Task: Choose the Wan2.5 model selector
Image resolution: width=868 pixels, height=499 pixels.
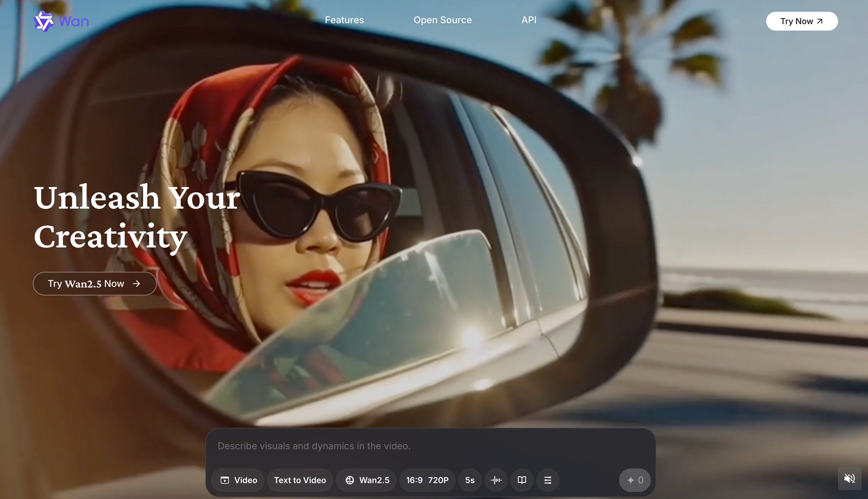Action: (x=367, y=480)
